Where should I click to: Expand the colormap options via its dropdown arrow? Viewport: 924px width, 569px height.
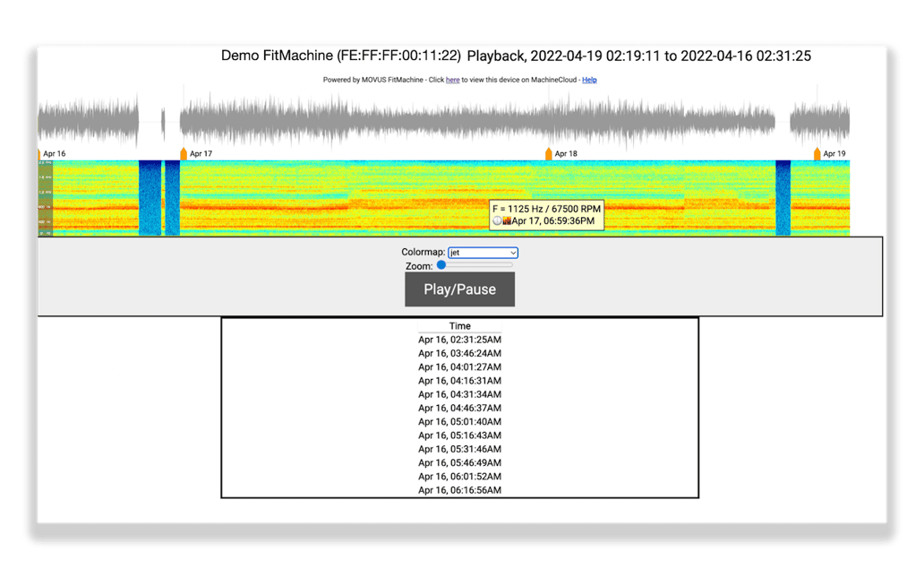pos(513,252)
